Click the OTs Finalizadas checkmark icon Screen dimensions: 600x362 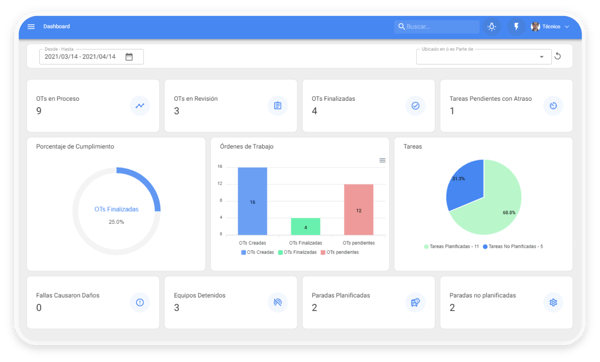click(x=416, y=106)
